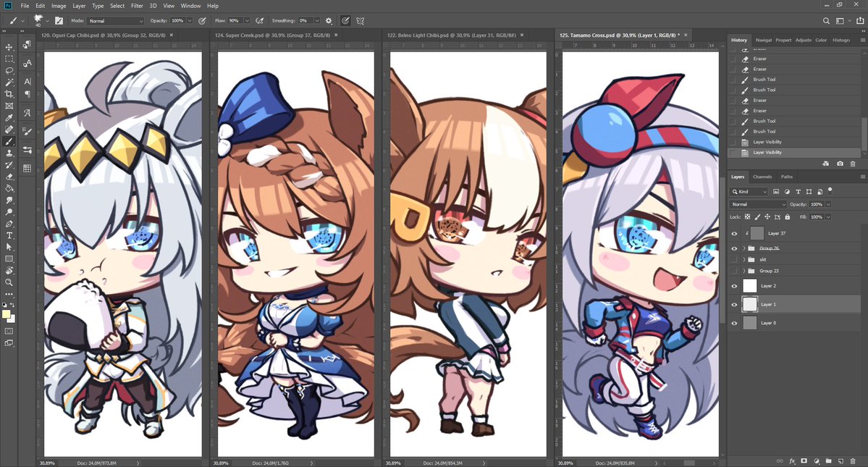
Task: Switch to the Channels tab
Action: pyautogui.click(x=762, y=177)
